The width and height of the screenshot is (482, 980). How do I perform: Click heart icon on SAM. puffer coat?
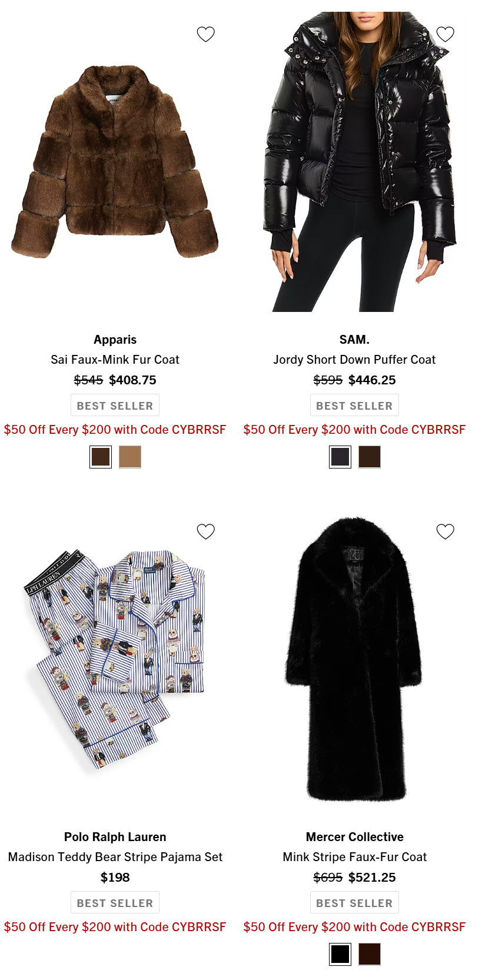(445, 34)
